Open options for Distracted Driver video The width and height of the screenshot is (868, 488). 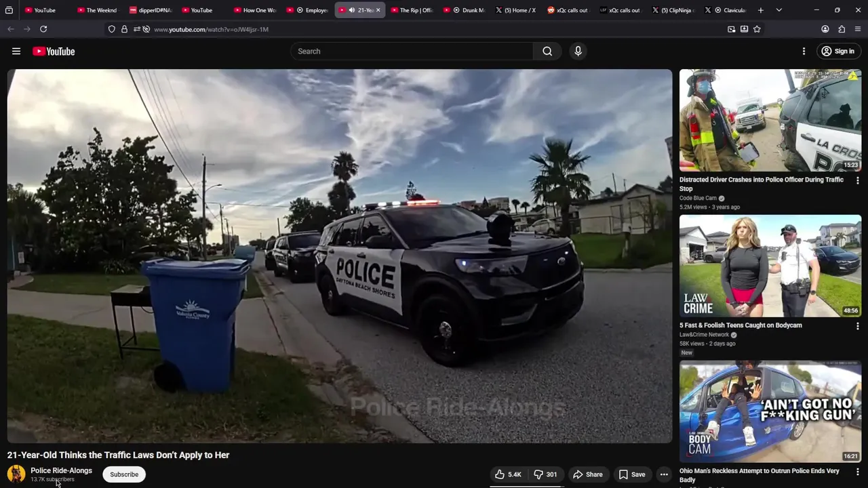point(857,181)
